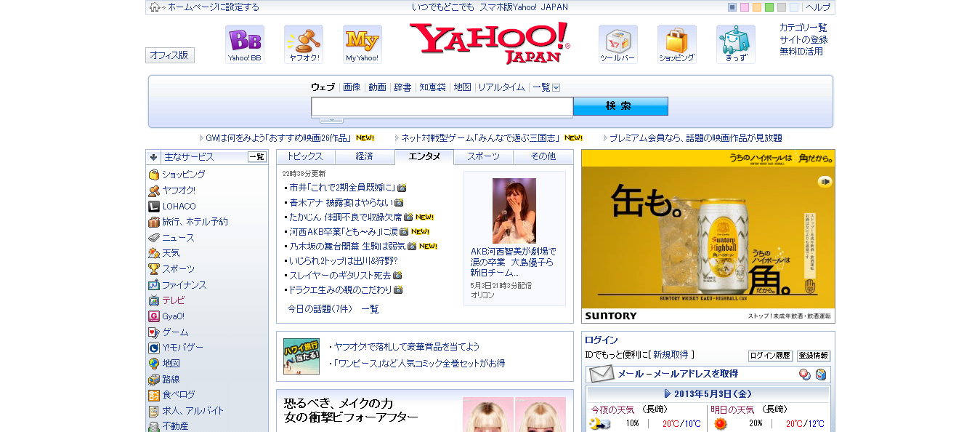
Task: Click the 登録情報 button
Action: pyautogui.click(x=814, y=356)
